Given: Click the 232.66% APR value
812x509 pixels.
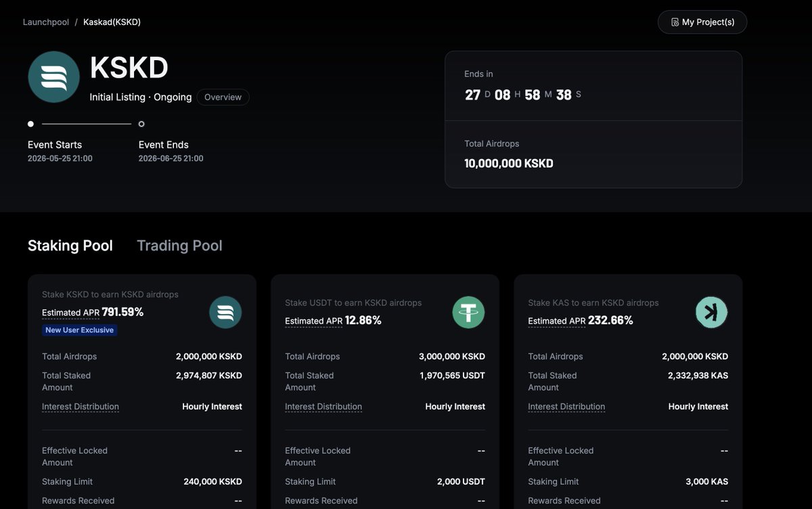Looking at the screenshot, I should pos(610,320).
